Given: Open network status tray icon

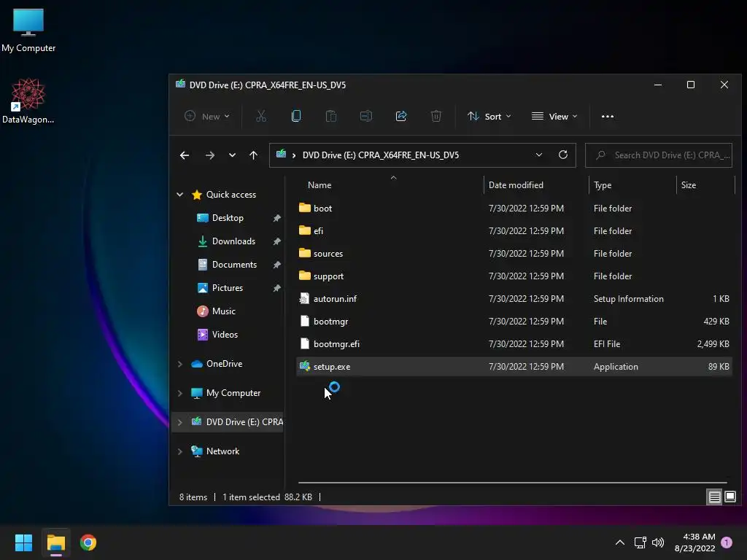Looking at the screenshot, I should [x=640, y=542].
